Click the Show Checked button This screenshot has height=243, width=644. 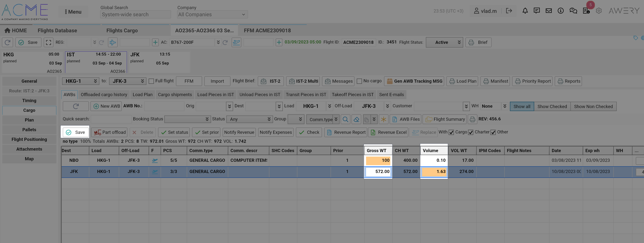click(552, 106)
